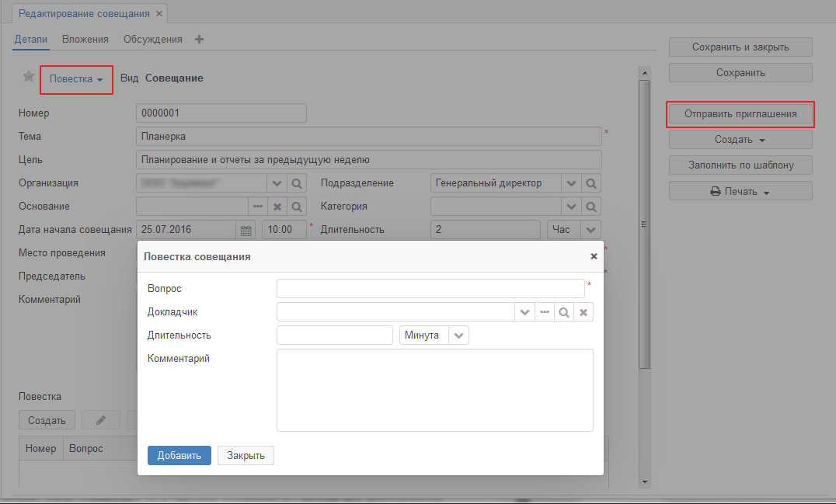836x504 pixels.
Task: Click Заполнить по шаблону button
Action: (740, 165)
